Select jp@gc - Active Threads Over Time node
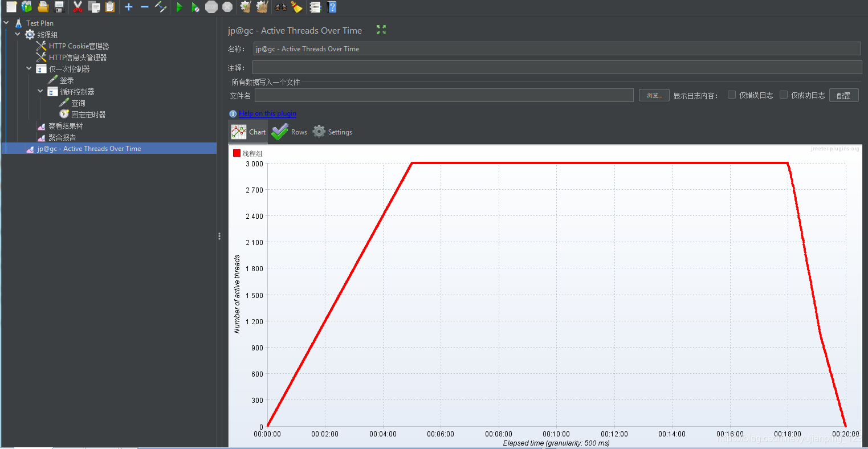 [x=89, y=149]
